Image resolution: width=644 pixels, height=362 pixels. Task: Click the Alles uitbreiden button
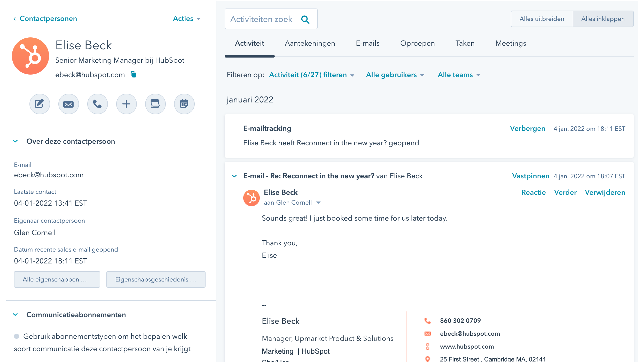(x=541, y=19)
